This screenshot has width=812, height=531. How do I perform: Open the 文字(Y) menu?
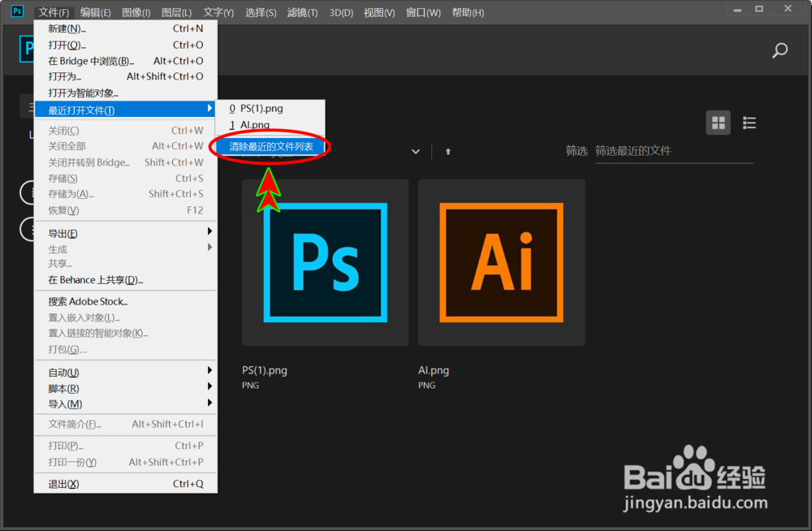(x=218, y=12)
